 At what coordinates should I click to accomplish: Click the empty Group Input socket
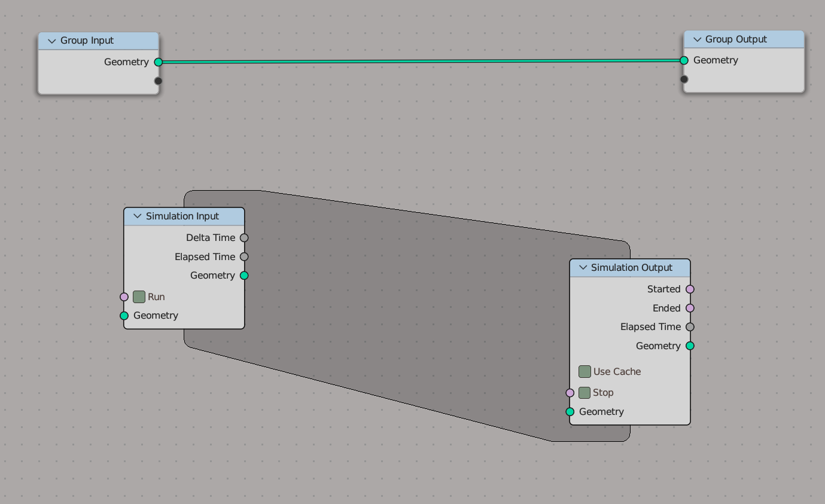(159, 81)
